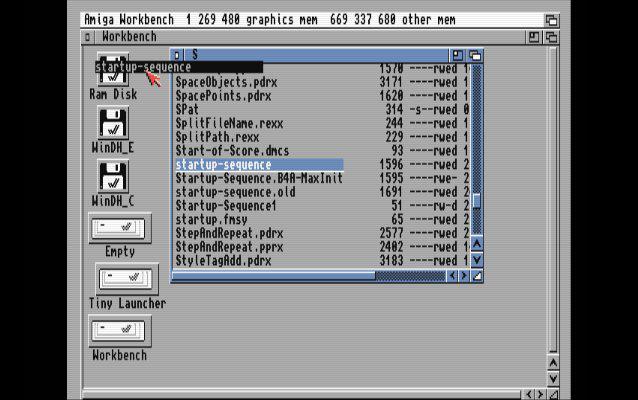Viewport: 638px width, 400px height.
Task: Select the SplitPath.rexx file entry
Action: (219, 137)
